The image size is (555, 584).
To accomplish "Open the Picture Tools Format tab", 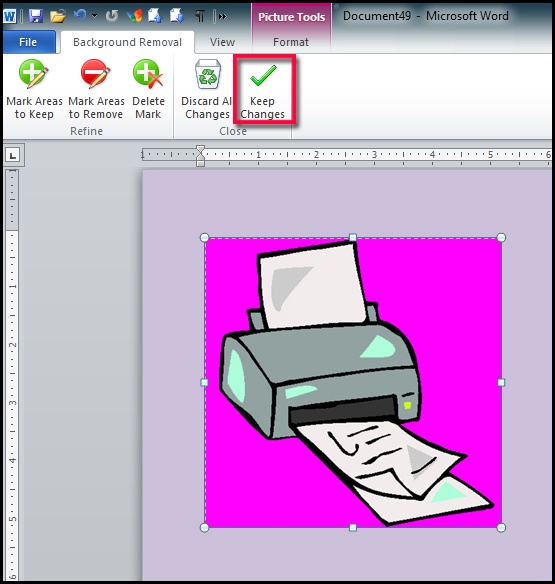I will click(291, 42).
